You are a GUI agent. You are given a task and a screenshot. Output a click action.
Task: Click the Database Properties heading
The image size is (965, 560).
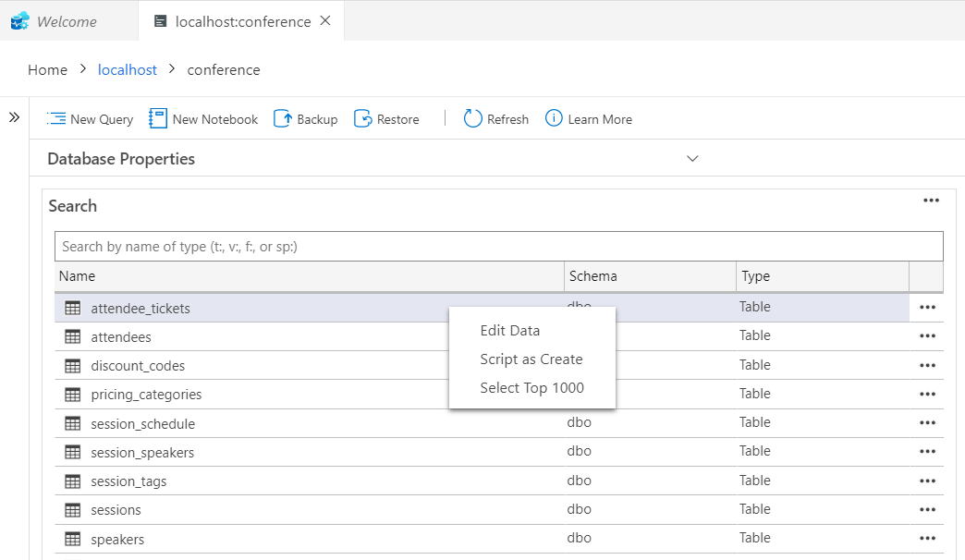(121, 159)
